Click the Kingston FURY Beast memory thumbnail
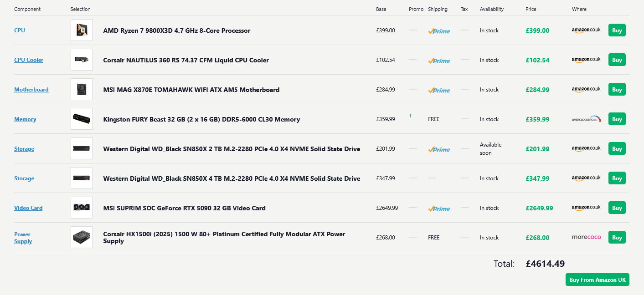The height and width of the screenshot is (295, 644). [82, 119]
